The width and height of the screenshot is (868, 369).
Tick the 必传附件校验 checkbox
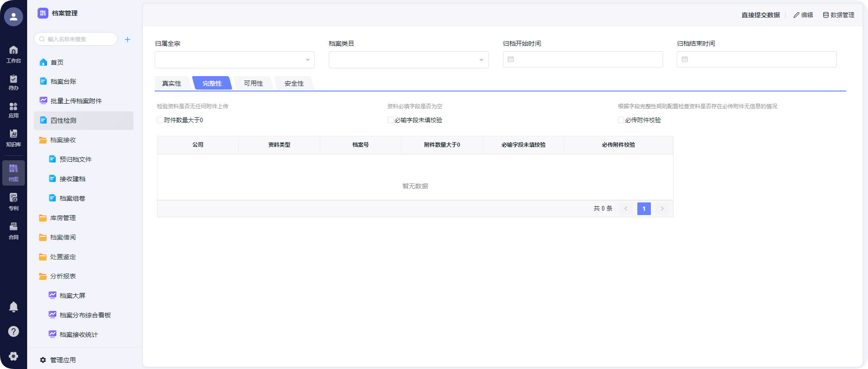point(621,120)
